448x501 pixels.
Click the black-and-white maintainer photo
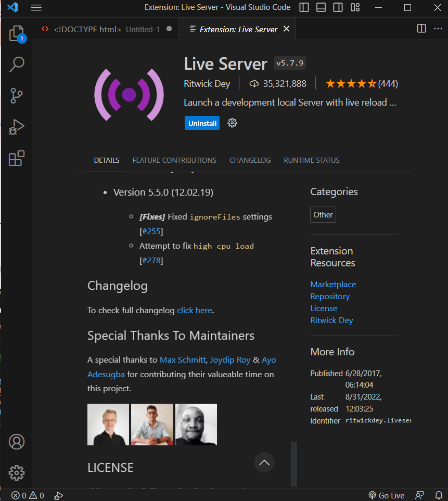click(x=196, y=425)
